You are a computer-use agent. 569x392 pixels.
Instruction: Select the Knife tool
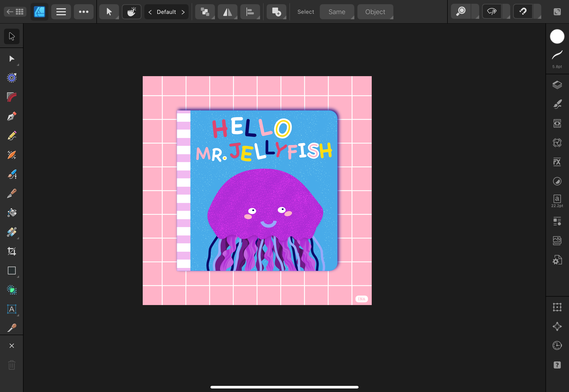(x=12, y=155)
